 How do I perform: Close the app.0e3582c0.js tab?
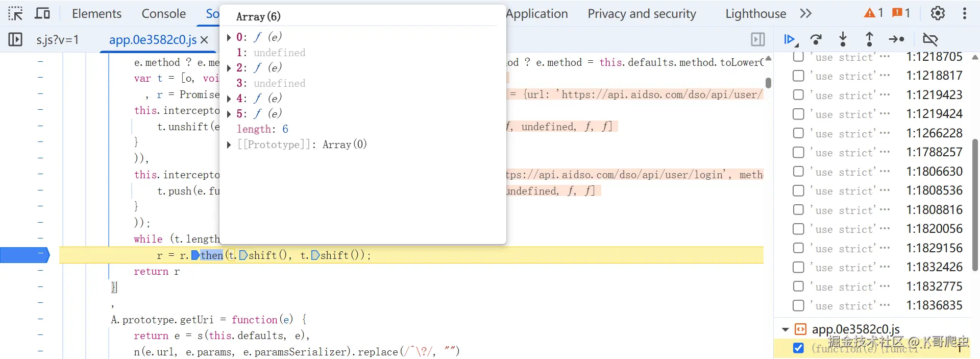(x=204, y=40)
